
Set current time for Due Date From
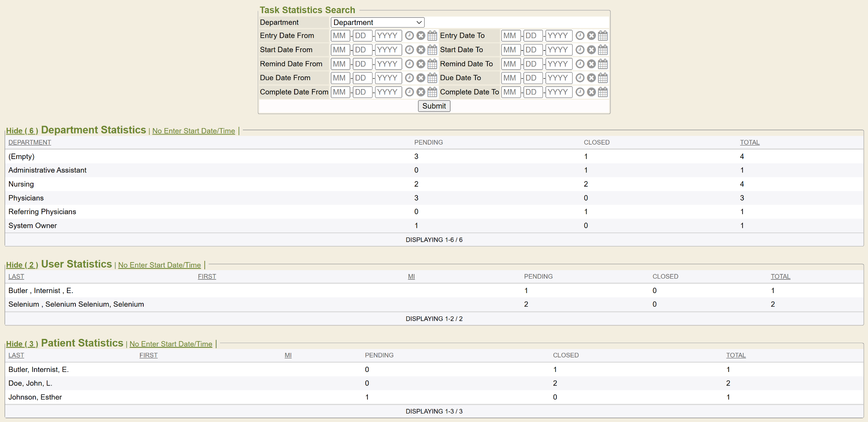[409, 78]
